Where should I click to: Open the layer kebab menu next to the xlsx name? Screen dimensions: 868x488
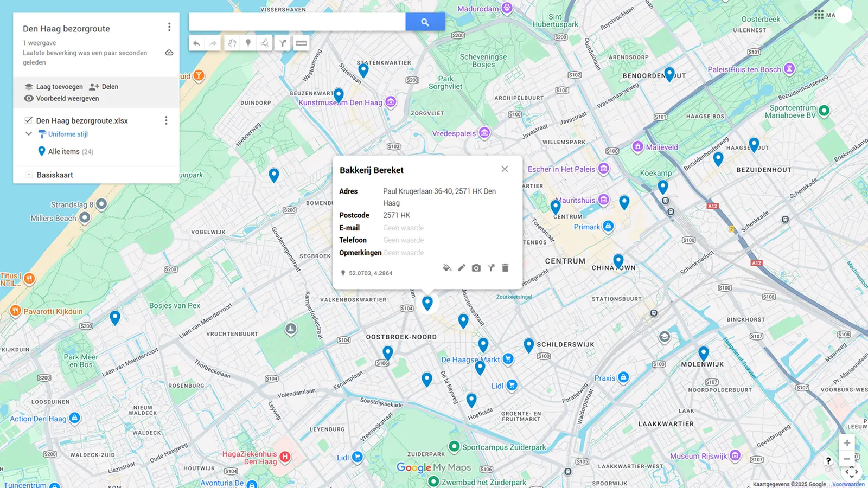click(x=166, y=120)
